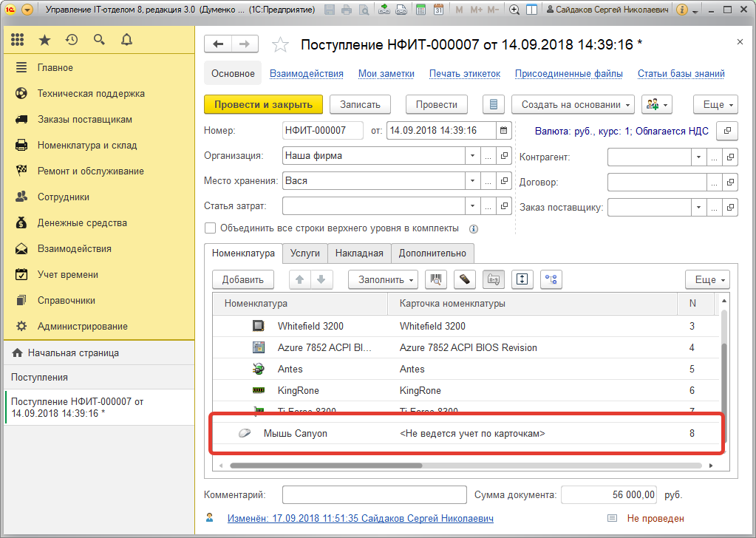Save document via title bar diskette
The height and width of the screenshot is (538, 756).
coord(330,10)
